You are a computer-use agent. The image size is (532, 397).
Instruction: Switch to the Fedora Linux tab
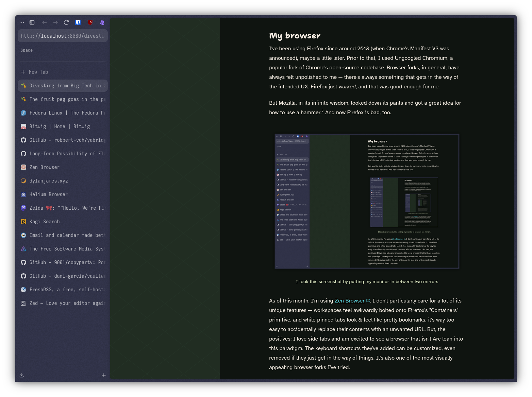point(63,113)
